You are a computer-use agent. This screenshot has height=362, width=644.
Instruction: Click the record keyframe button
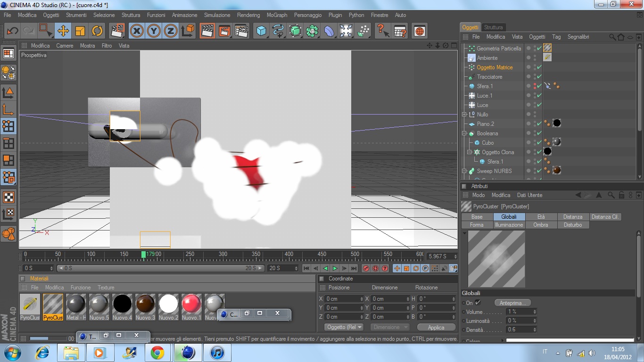pyautogui.click(x=366, y=268)
